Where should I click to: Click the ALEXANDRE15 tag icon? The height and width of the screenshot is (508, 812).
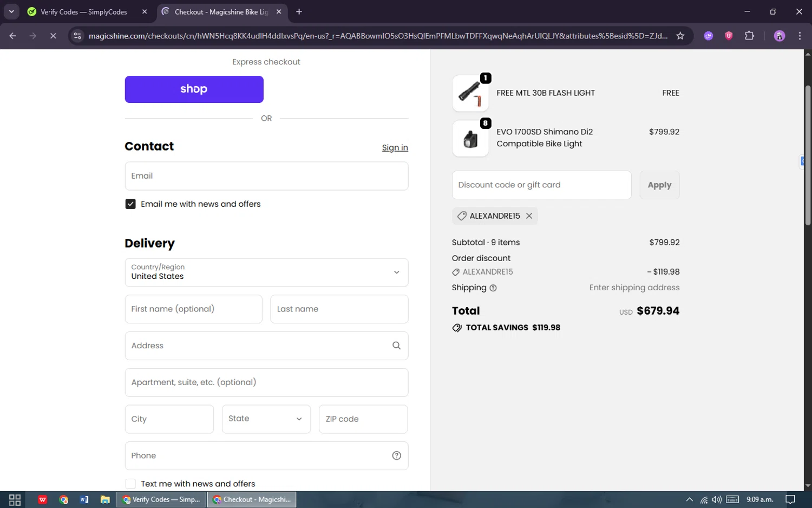coord(462,216)
